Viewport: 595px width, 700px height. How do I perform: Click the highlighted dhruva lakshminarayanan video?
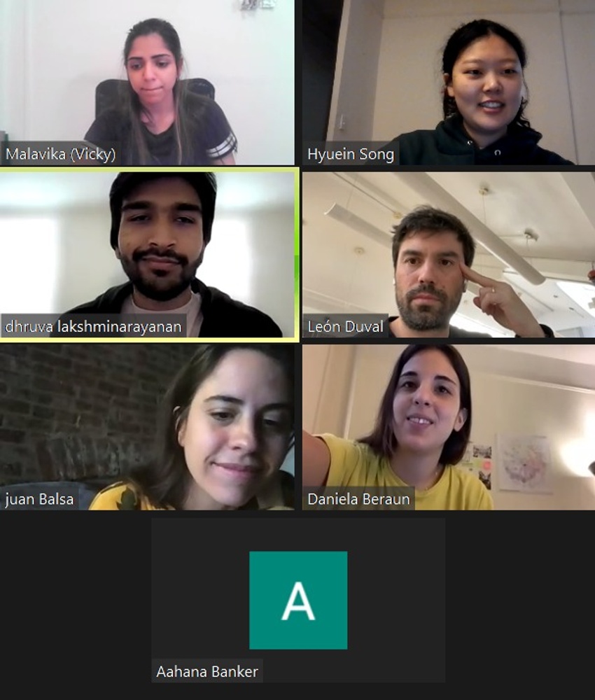149,255
